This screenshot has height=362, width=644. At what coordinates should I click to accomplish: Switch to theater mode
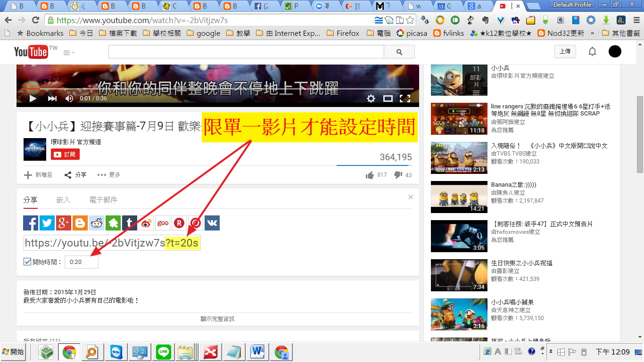pos(388,98)
